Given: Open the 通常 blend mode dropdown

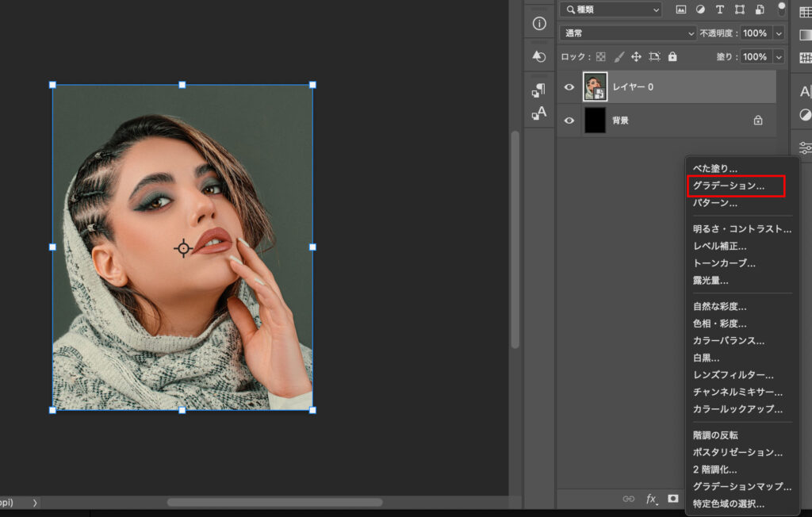Looking at the screenshot, I should 627,33.
